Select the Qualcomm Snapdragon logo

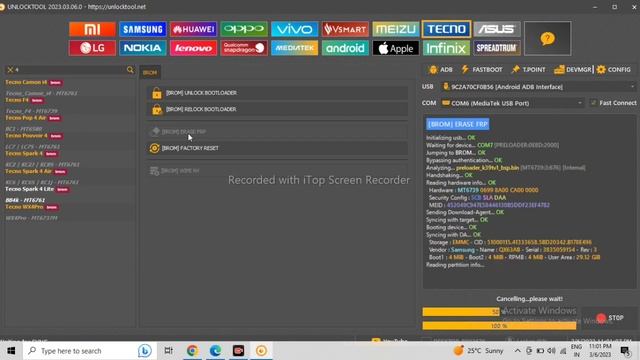pyautogui.click(x=244, y=48)
